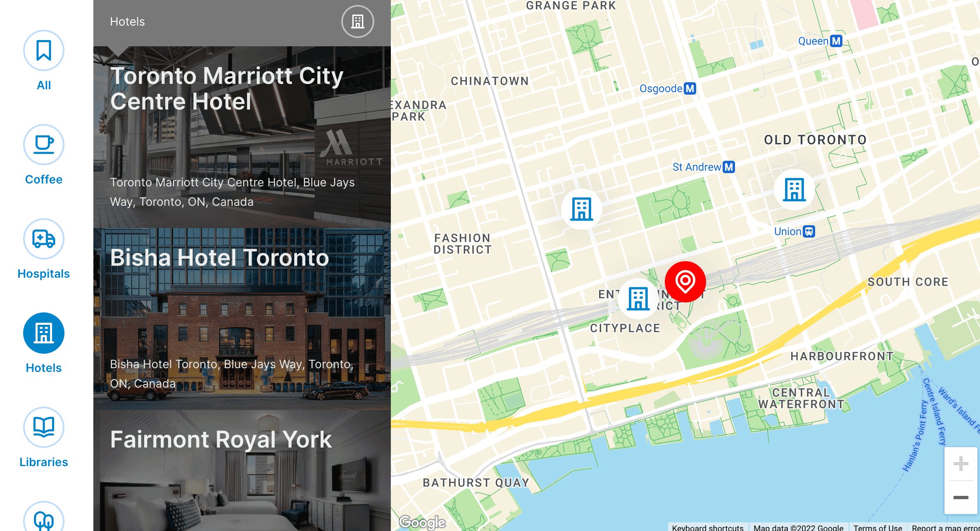Click the Bisha Hotel Toronto address link
This screenshot has height=531, width=980.
pyautogui.click(x=232, y=374)
